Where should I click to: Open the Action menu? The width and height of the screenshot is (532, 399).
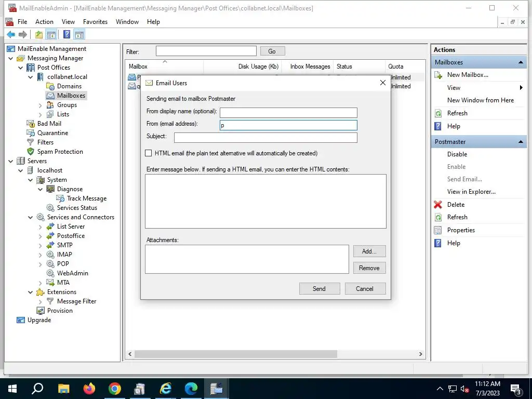[44, 22]
